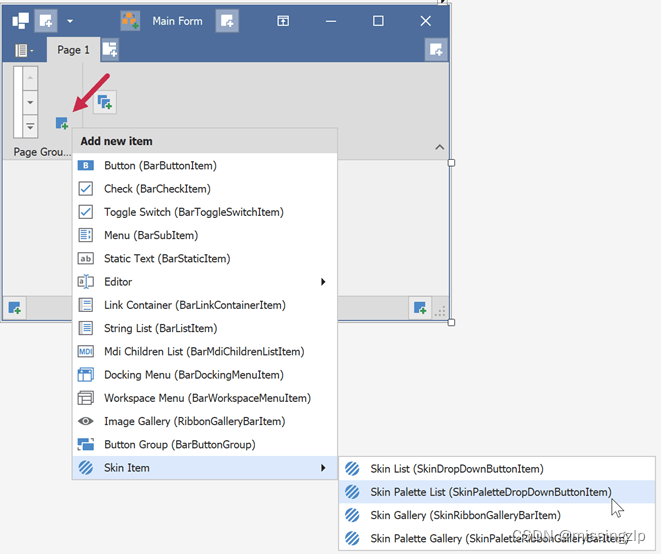
Task: Choose Skin Palette List (SkinPaletteDropDownButtonItem)
Action: [x=489, y=491]
